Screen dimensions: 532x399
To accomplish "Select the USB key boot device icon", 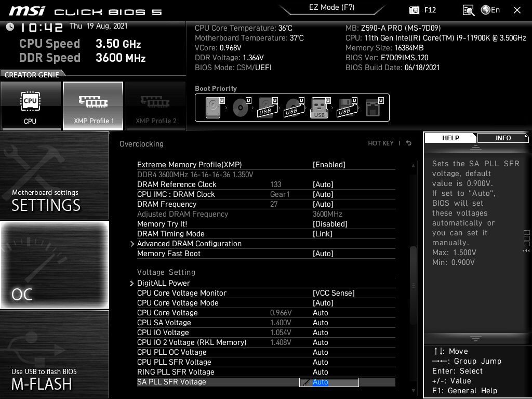I will coord(320,108).
